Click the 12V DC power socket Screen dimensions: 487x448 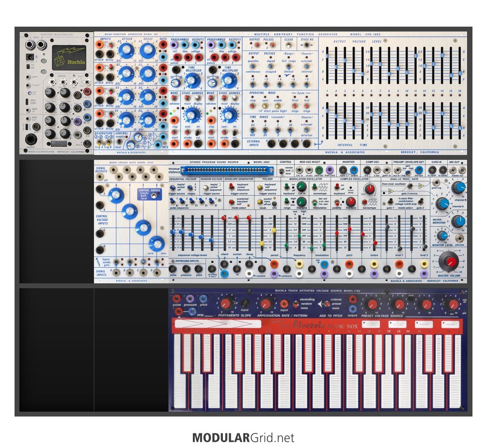coord(31,57)
